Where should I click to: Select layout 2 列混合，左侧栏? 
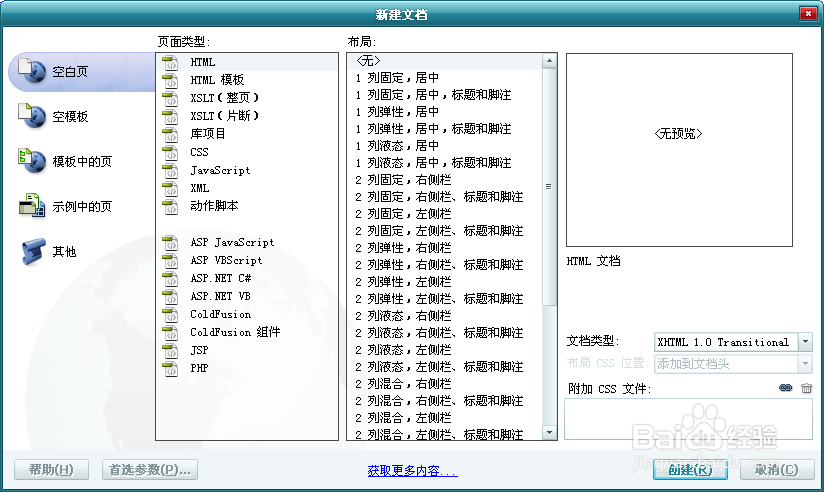click(403, 418)
